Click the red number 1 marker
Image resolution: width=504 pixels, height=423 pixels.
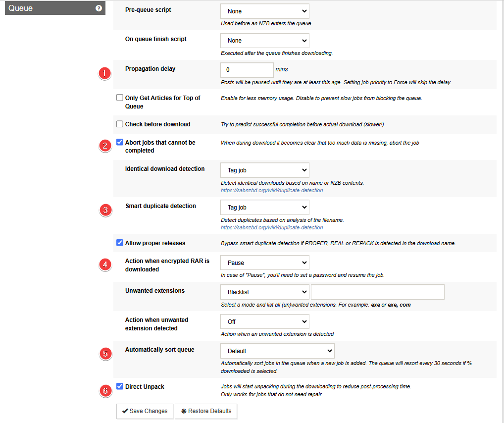point(104,73)
